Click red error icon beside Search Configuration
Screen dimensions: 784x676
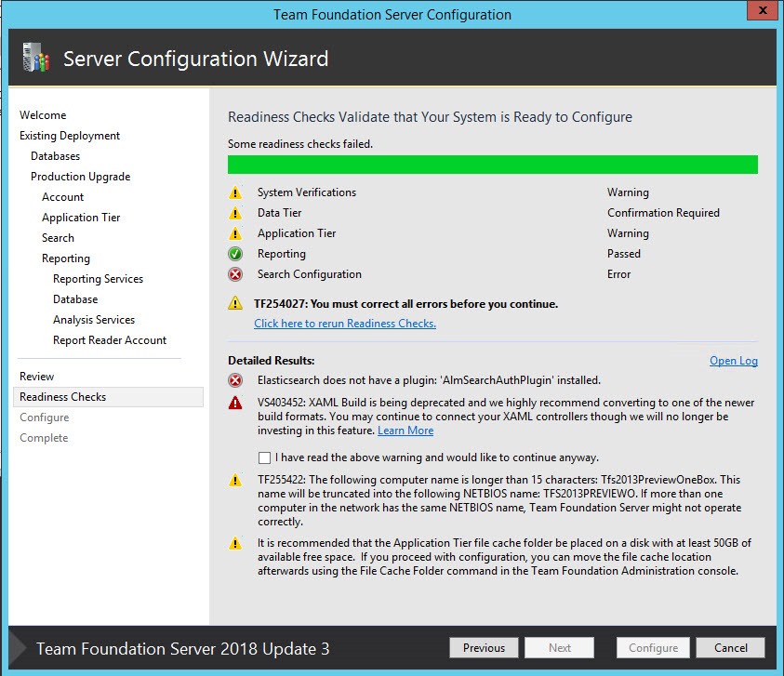(x=235, y=274)
